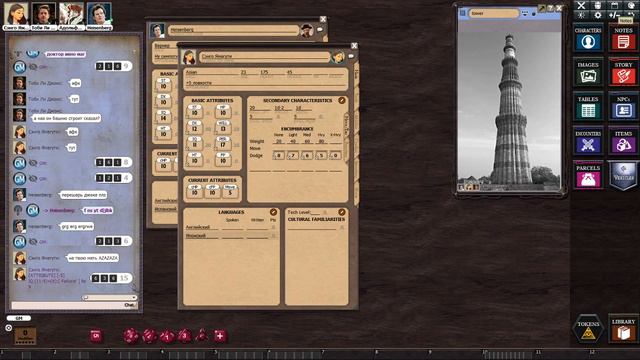Open the NPCs sidebar panel
Image resolution: width=640 pixels, height=360 pixels.
(623, 107)
